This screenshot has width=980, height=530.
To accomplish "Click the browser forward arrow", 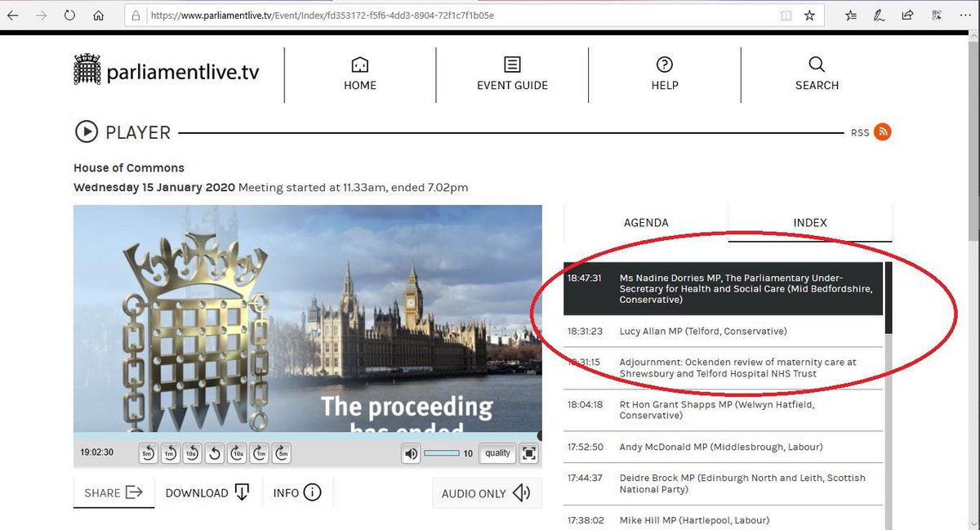I will tap(41, 15).
